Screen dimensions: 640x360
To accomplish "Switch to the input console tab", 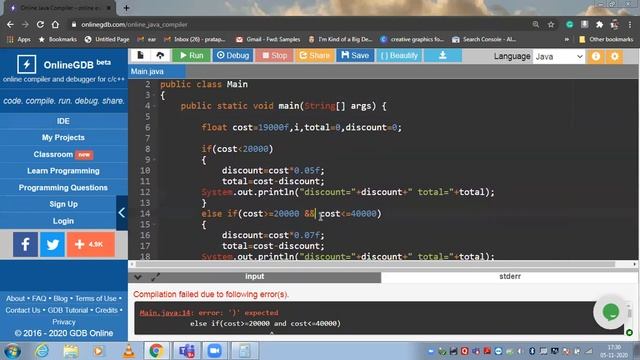I will [x=255, y=277].
